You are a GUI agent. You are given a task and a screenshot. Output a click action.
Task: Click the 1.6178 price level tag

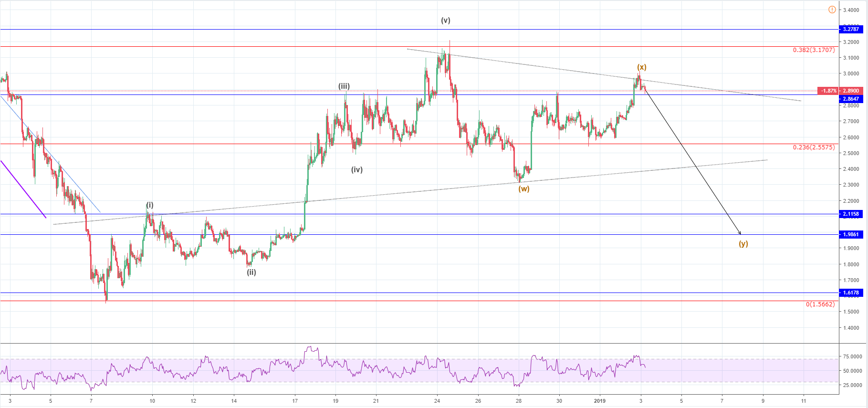[x=850, y=293]
